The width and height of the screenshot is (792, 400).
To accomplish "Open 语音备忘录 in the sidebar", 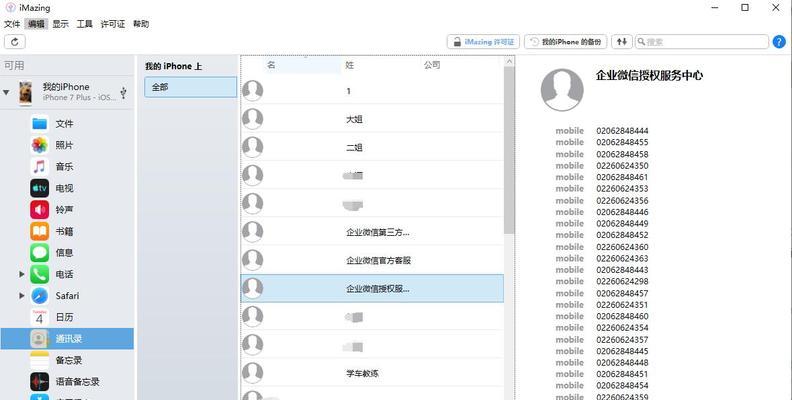I will [67, 382].
